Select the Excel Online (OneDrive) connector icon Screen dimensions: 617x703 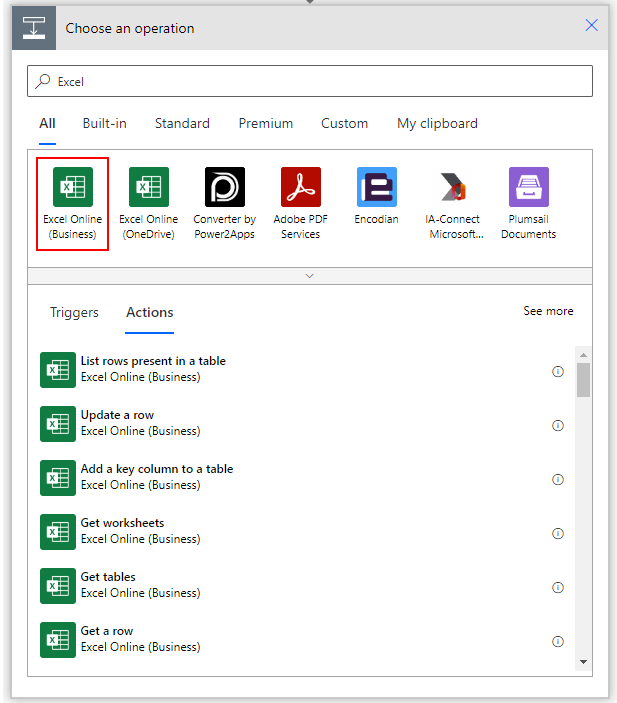pos(148,187)
